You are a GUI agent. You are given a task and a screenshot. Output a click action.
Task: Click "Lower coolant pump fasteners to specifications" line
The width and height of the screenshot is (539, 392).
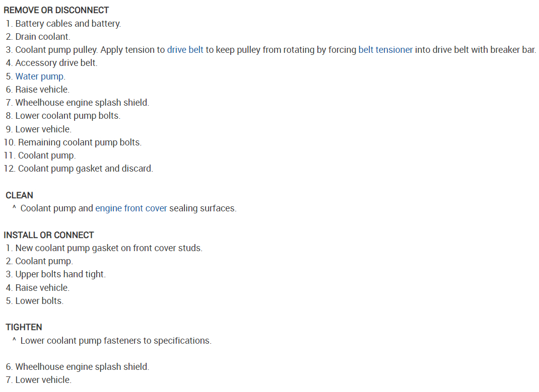pyautogui.click(x=116, y=341)
